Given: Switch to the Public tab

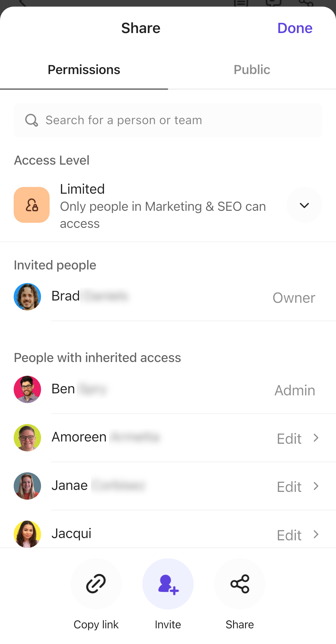Looking at the screenshot, I should (252, 70).
